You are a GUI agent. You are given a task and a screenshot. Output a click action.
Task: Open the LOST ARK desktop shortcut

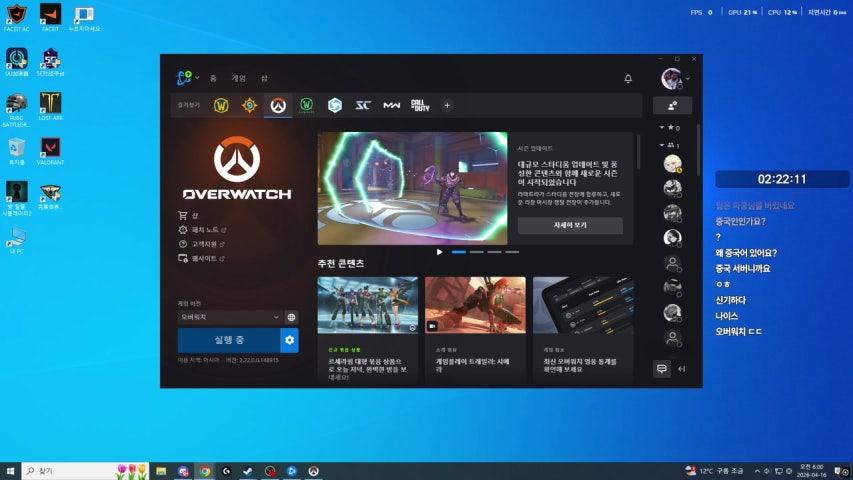(51, 107)
